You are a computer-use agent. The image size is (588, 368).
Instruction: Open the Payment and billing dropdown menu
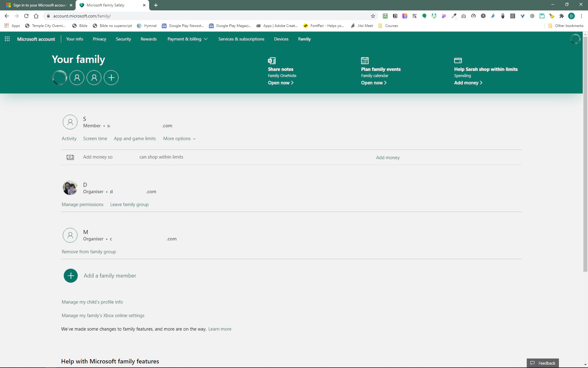coord(187,39)
